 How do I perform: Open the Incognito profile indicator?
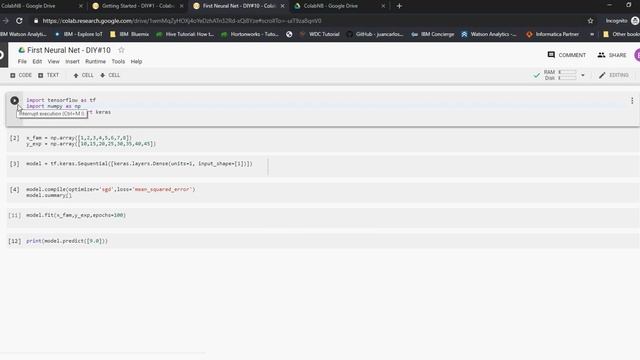622,21
